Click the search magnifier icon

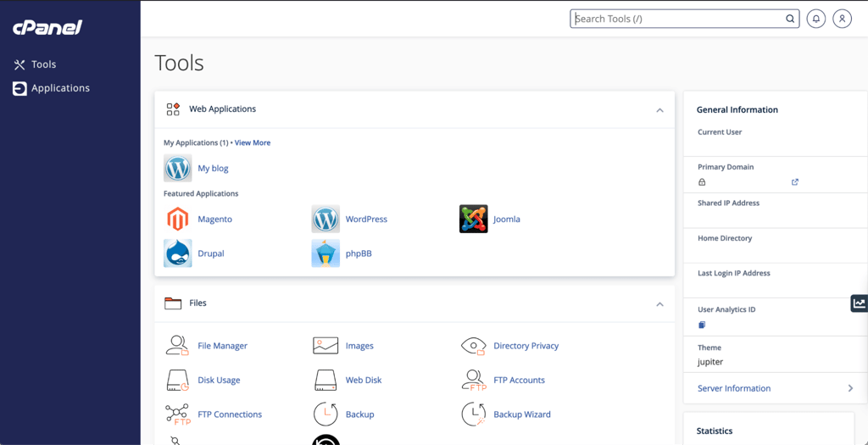pyautogui.click(x=790, y=19)
